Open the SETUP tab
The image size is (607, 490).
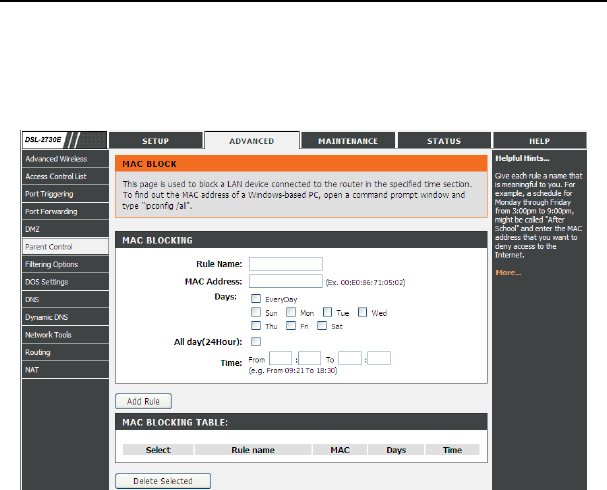(156, 141)
